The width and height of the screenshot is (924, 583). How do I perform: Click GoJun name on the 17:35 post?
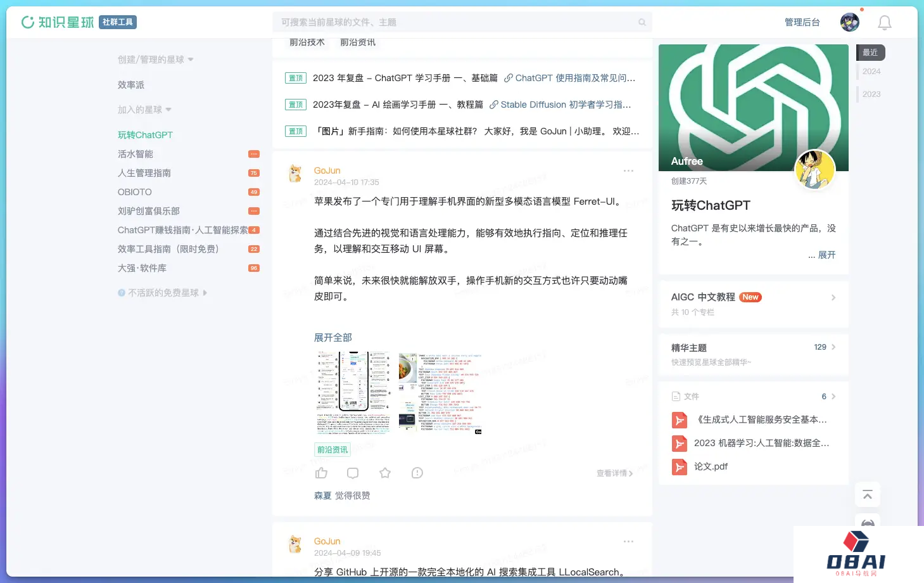327,170
